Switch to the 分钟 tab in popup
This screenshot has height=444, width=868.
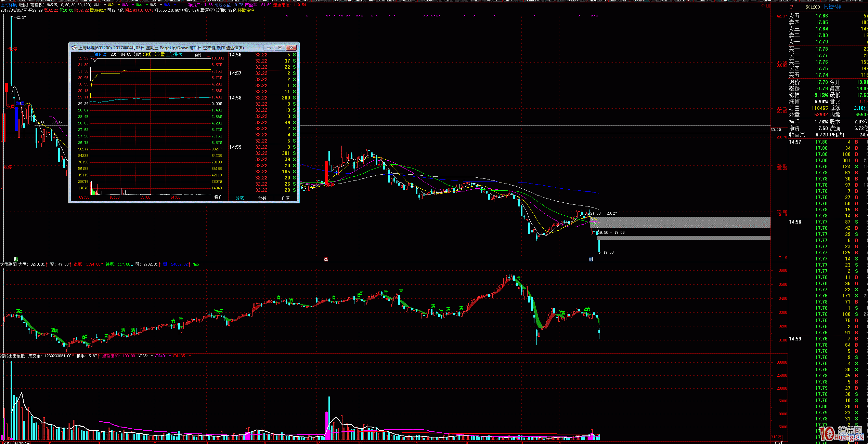(262, 198)
